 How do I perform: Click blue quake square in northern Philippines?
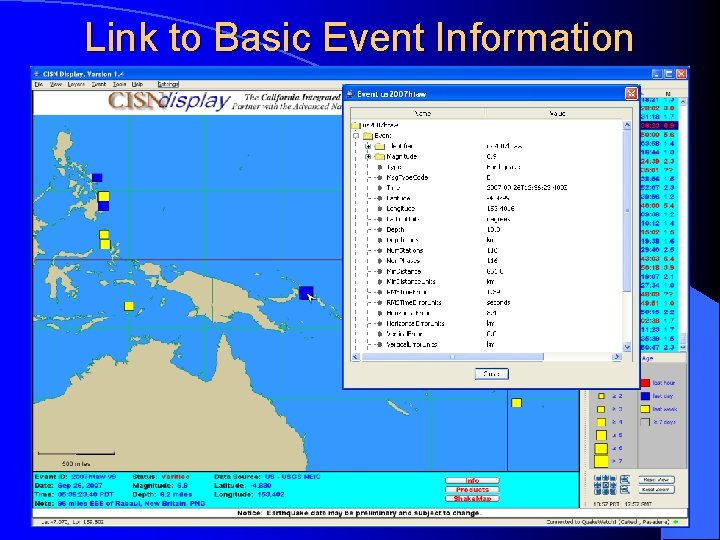coord(97,178)
